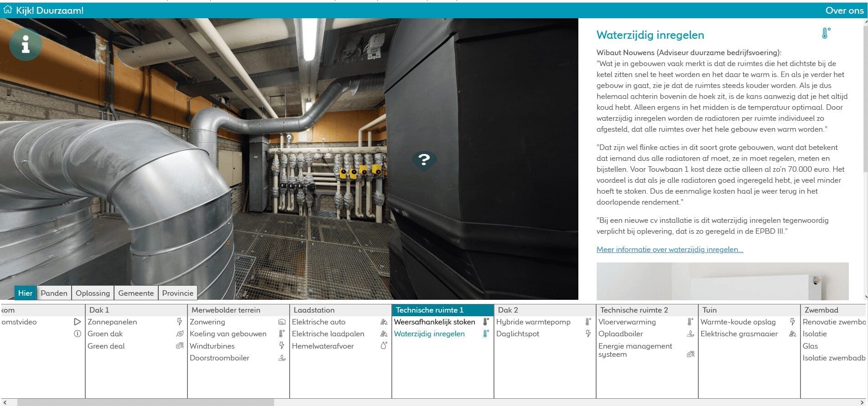This screenshot has width=868, height=406.
Task: Click the small question mark hotspot above the pipes
Action: (x=288, y=138)
